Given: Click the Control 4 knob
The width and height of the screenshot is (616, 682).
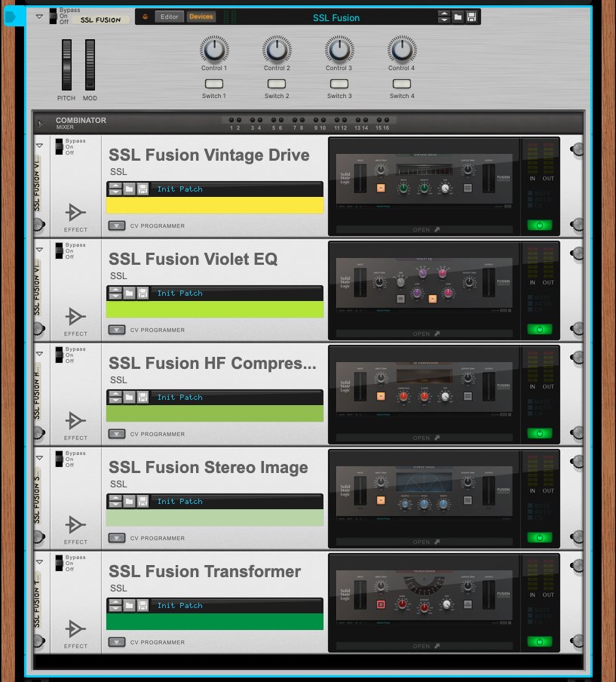Looking at the screenshot, I should 402,50.
